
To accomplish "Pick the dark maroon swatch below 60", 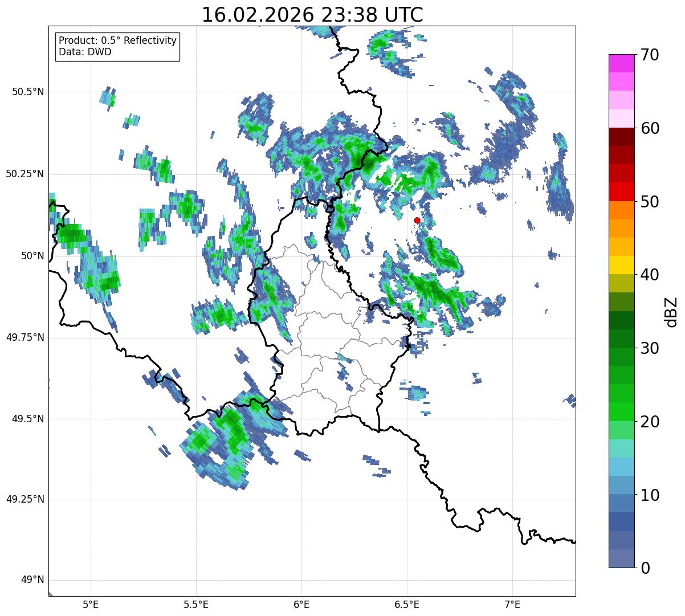I will click(621, 137).
